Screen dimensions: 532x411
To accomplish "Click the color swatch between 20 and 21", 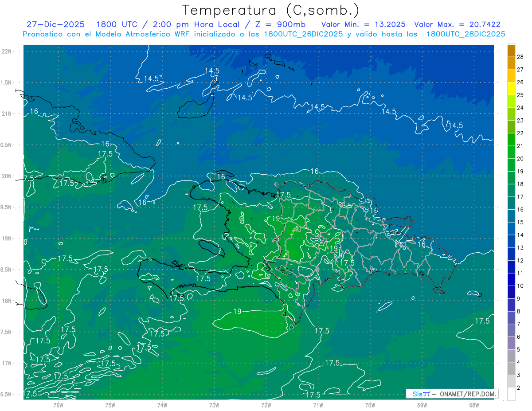I will point(511,152).
